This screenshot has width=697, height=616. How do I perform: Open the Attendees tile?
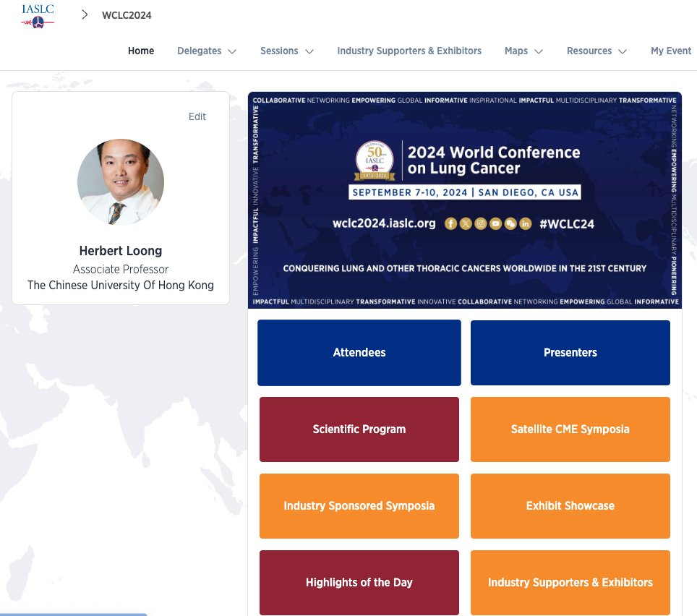click(x=359, y=352)
